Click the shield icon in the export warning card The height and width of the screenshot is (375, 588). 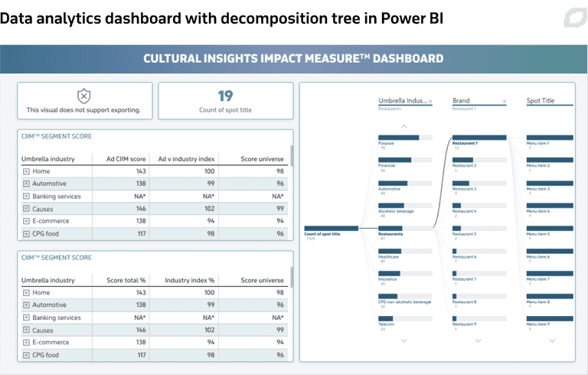[x=83, y=96]
